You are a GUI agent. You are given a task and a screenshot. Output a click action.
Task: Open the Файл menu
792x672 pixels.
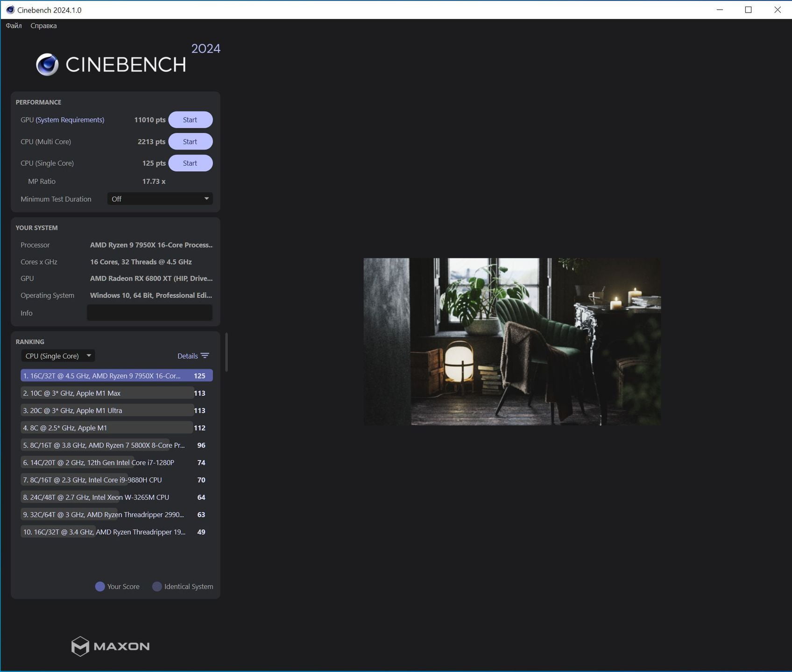coord(14,26)
